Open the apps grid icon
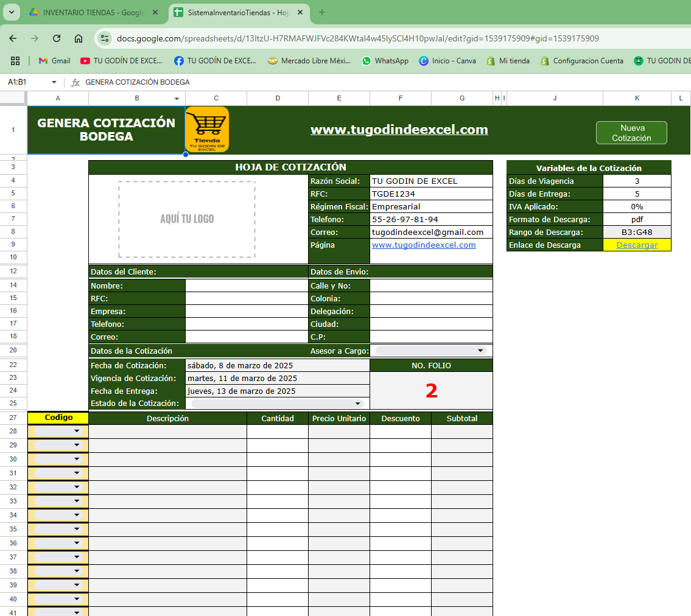Screen dimensions: 691x616 [15, 61]
